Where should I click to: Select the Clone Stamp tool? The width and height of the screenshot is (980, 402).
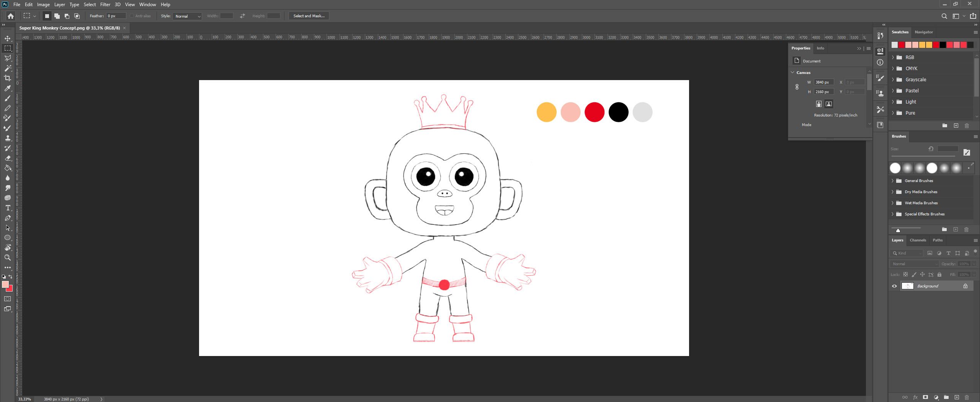click(7, 138)
